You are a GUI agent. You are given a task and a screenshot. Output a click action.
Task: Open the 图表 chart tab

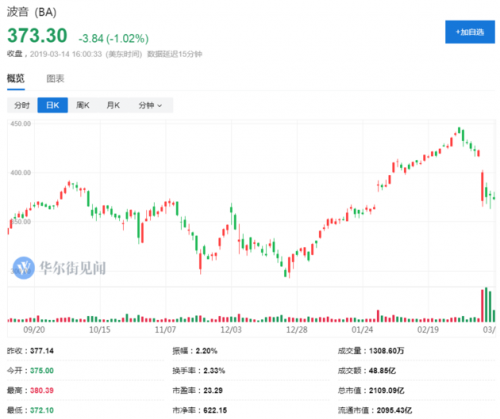[x=55, y=79]
